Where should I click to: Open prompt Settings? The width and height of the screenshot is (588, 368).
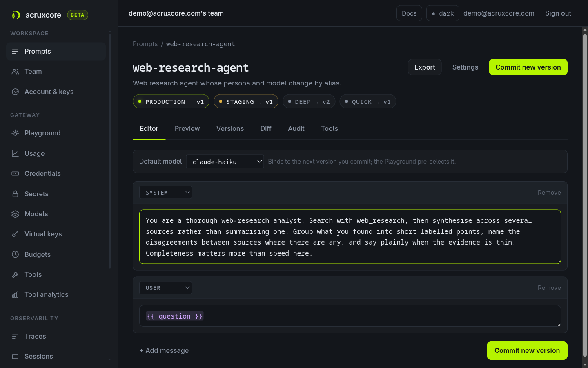465,67
